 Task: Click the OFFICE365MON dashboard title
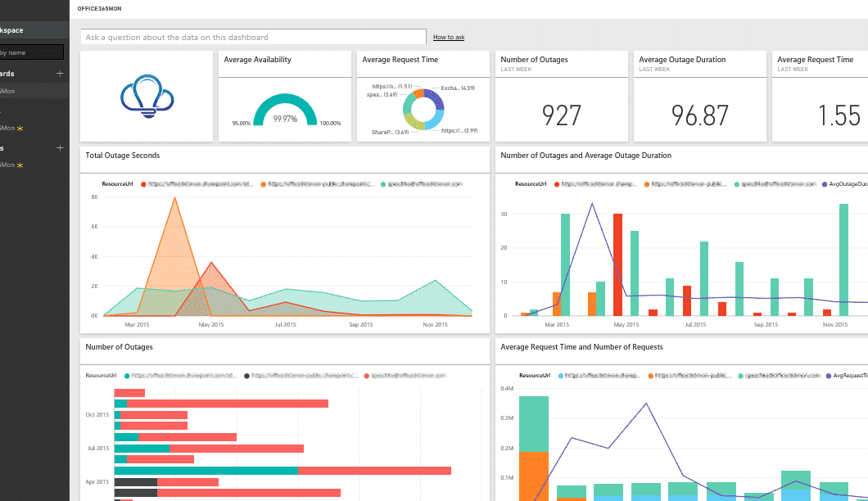pyautogui.click(x=99, y=9)
